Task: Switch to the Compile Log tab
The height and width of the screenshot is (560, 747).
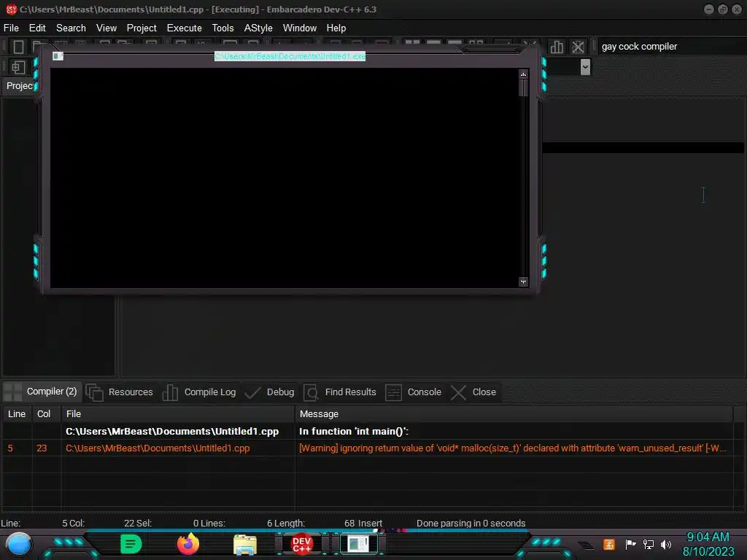Action: (x=199, y=392)
